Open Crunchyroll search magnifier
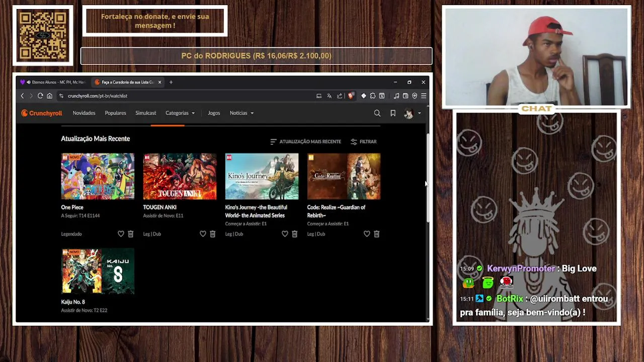Screen dimensions: 644x362 click(377, 113)
